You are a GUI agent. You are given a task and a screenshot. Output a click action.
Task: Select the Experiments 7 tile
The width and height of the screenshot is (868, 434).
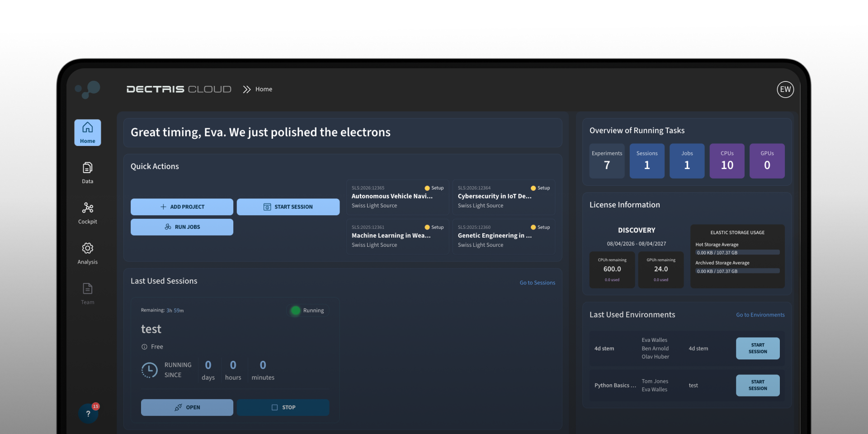click(607, 161)
